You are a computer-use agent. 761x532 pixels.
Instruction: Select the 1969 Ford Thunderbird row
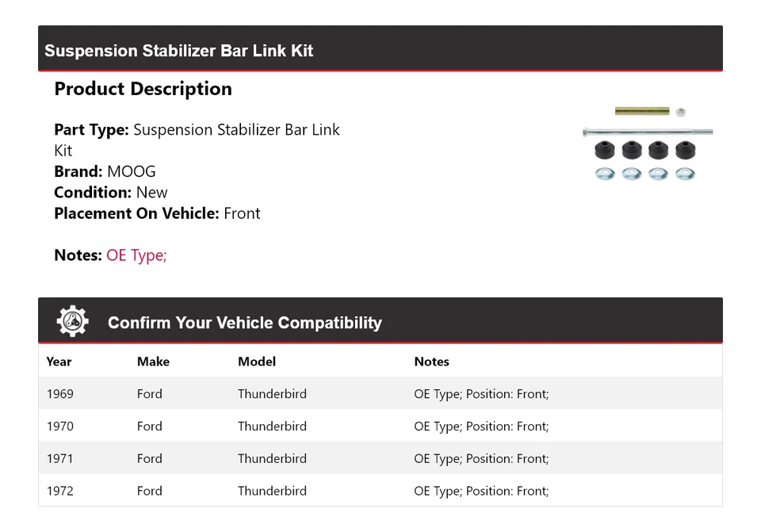380,394
